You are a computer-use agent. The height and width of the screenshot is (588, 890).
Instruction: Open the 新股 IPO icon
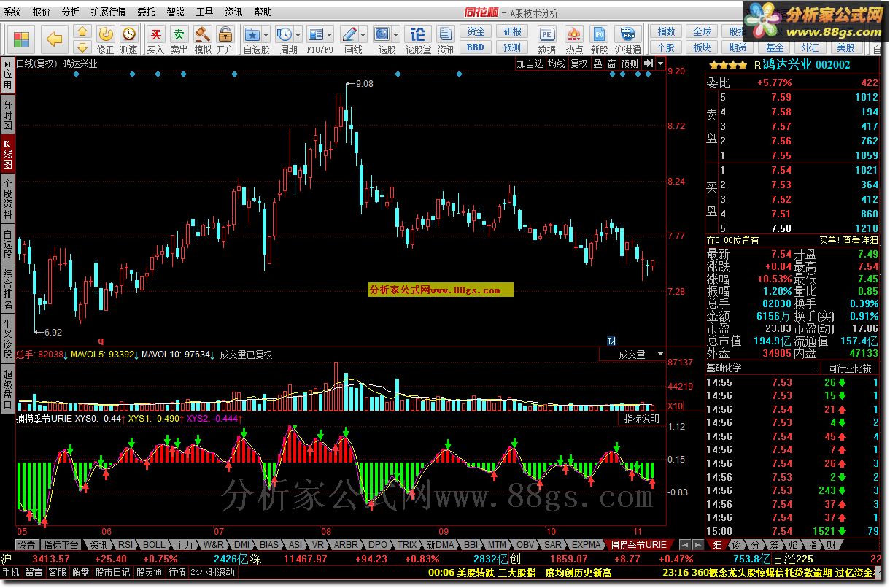(x=599, y=34)
